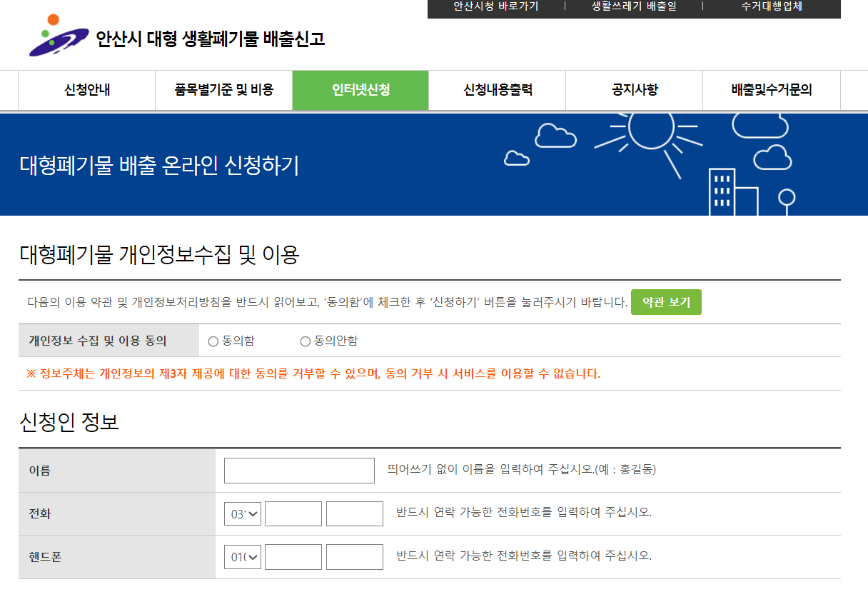The width and height of the screenshot is (868, 602).
Task: Switch to the 품목별기준 및 비용 tab
Action: [x=223, y=90]
